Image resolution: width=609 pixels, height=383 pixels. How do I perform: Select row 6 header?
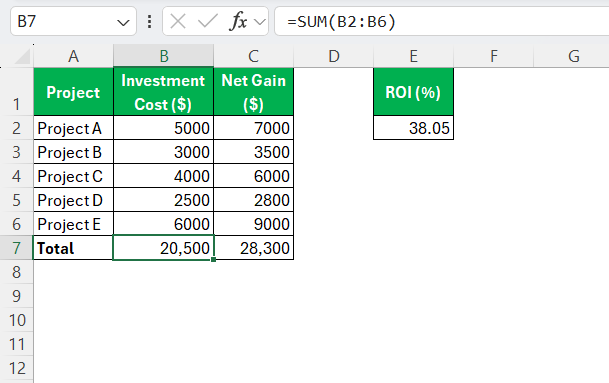coord(16,224)
